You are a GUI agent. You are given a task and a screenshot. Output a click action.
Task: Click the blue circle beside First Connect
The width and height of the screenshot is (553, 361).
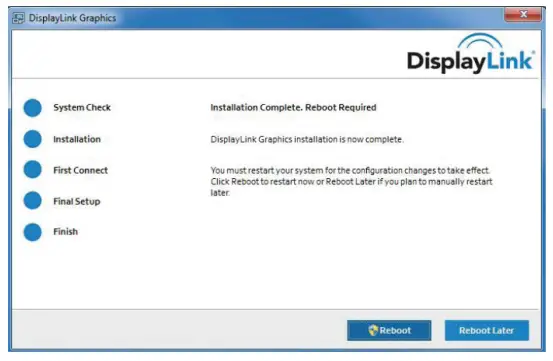click(x=32, y=170)
